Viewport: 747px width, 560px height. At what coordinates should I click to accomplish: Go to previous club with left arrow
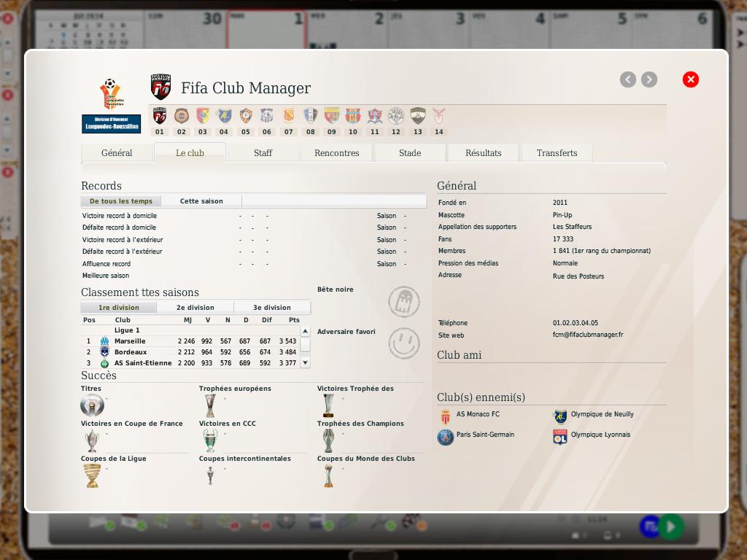pos(628,79)
